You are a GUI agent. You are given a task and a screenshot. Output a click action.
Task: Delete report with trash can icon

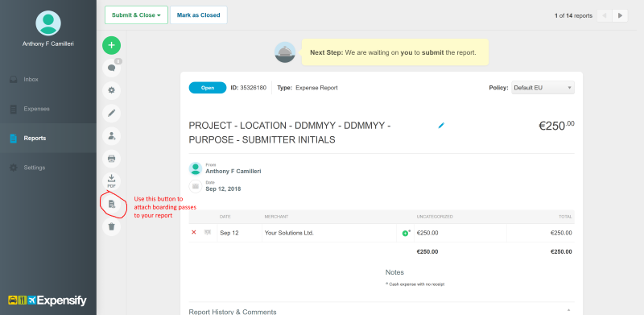click(111, 226)
